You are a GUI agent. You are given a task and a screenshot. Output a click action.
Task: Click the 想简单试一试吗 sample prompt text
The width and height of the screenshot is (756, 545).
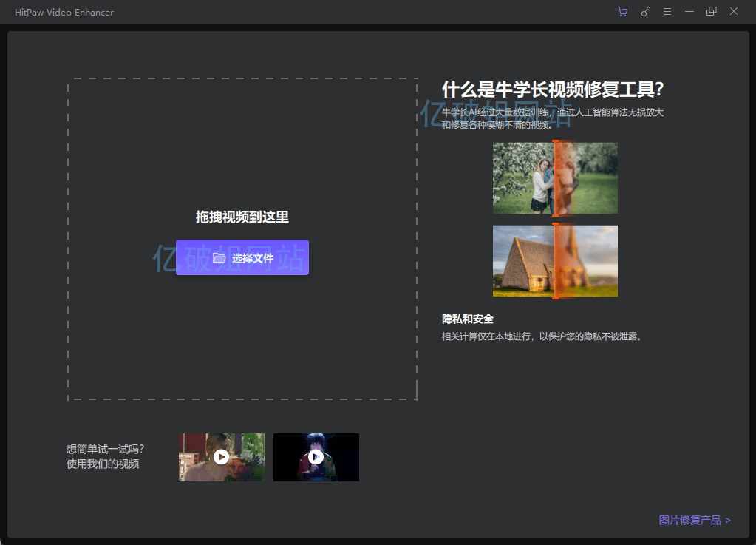[x=105, y=449]
